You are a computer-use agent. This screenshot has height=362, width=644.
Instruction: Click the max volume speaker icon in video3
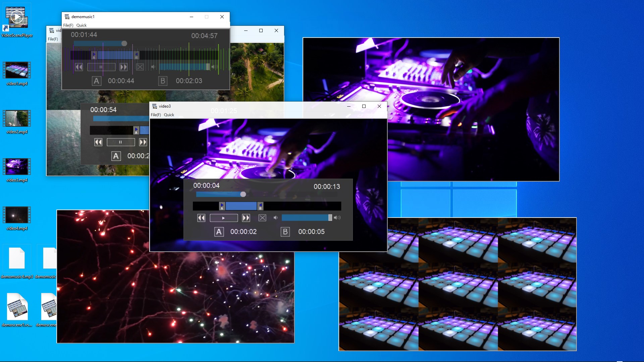pyautogui.click(x=337, y=218)
